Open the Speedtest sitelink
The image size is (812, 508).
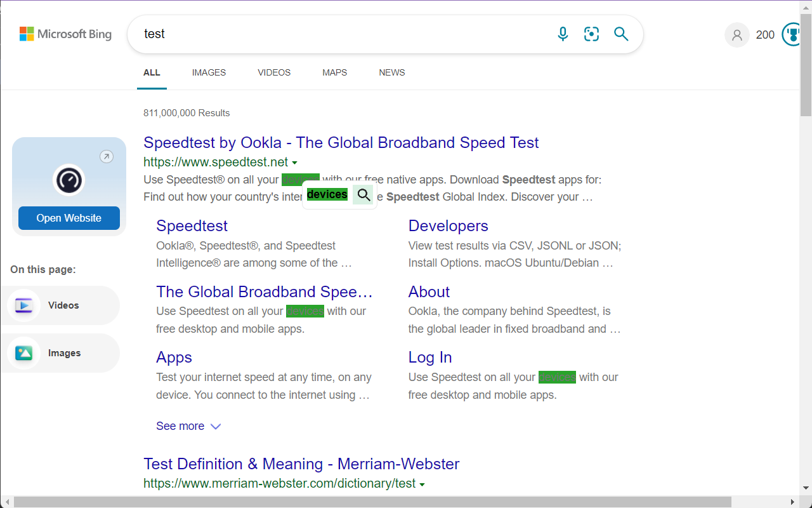192,225
